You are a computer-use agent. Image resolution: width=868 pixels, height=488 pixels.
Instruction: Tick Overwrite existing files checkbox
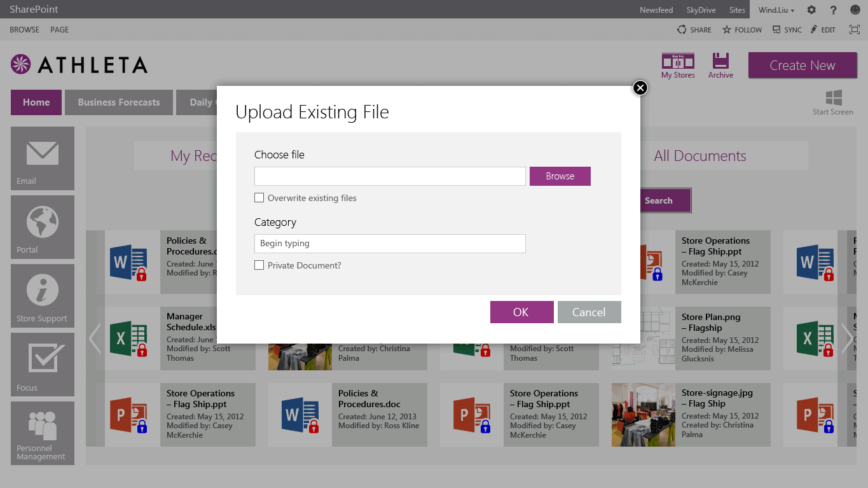pos(259,198)
